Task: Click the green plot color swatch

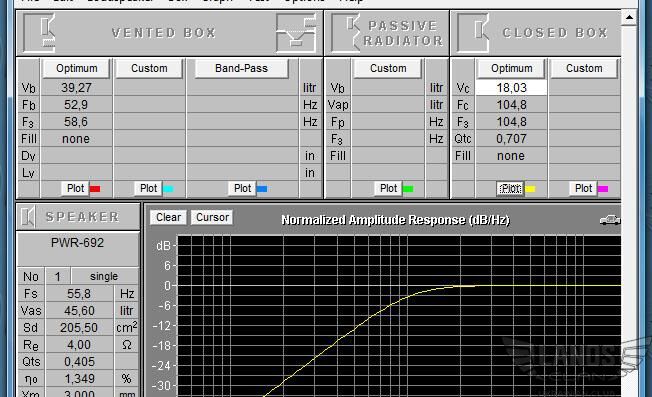Action: point(408,189)
